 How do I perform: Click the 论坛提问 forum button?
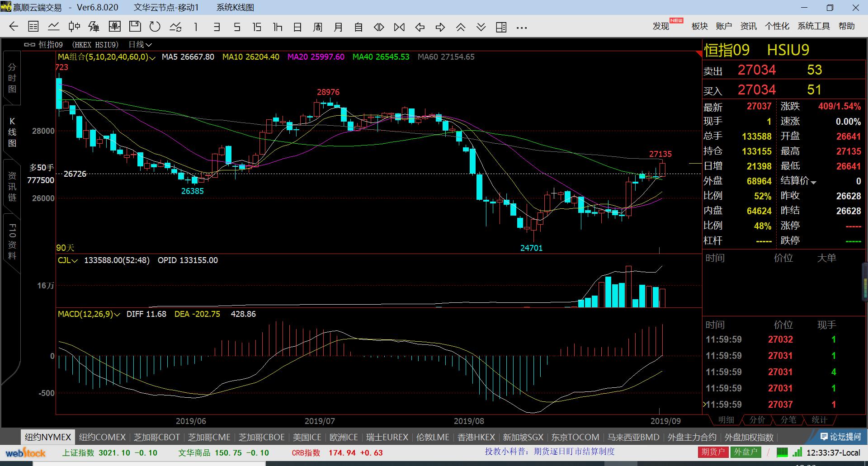click(x=840, y=437)
